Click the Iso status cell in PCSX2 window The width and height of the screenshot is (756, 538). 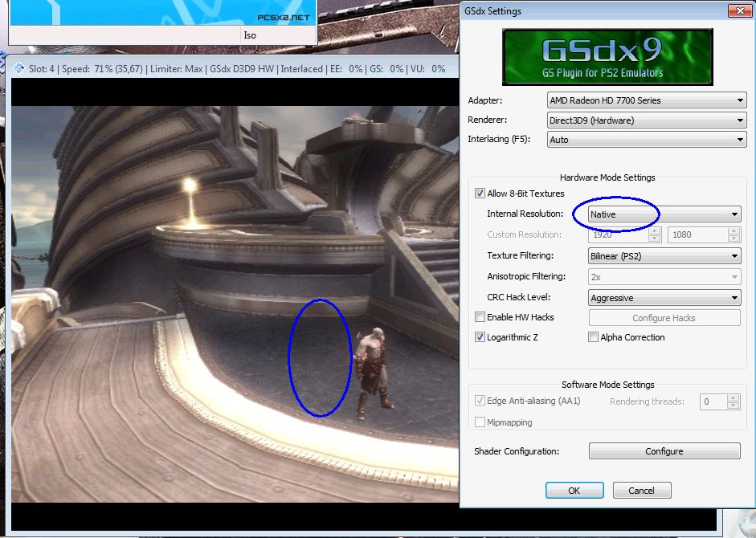[278, 35]
